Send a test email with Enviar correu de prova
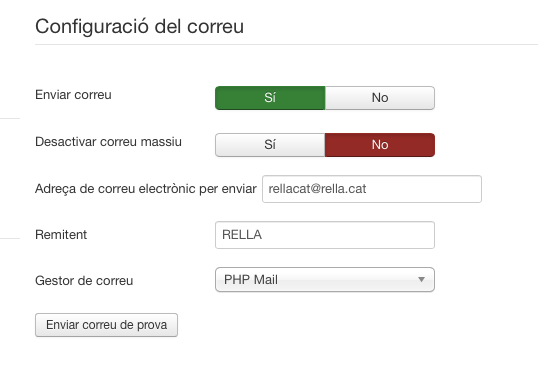541x373 pixels. 106,325
